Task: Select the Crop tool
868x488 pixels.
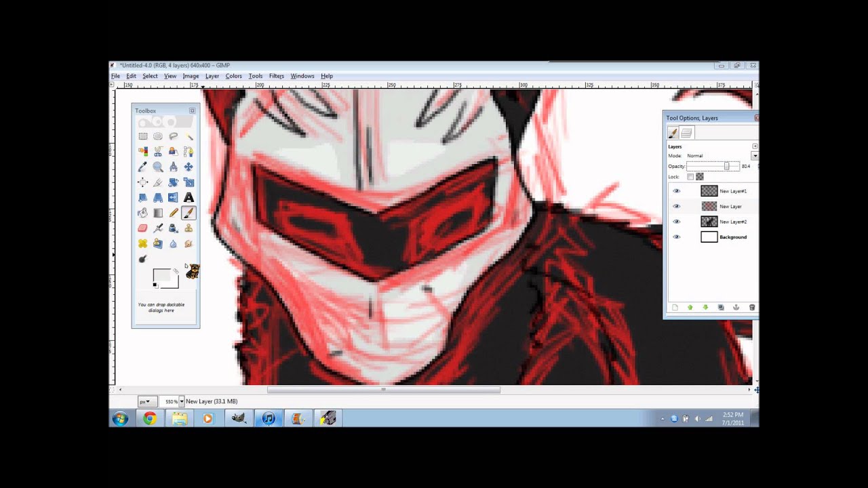Action: 158,182
